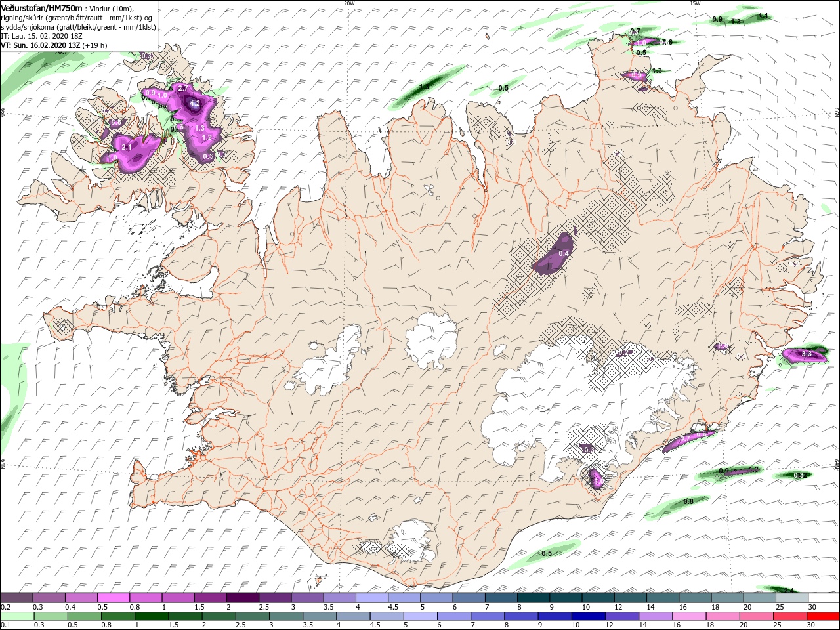Click the valid time line 'VT: Sun. 16.02.2020 13Z'
This screenshot has height=630, width=840.
click(41, 46)
